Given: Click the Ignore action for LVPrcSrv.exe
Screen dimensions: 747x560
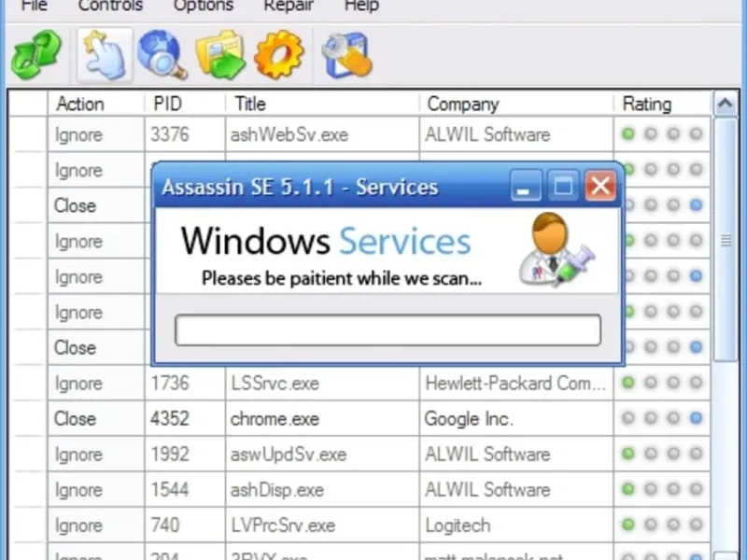Looking at the screenshot, I should pos(96,525).
